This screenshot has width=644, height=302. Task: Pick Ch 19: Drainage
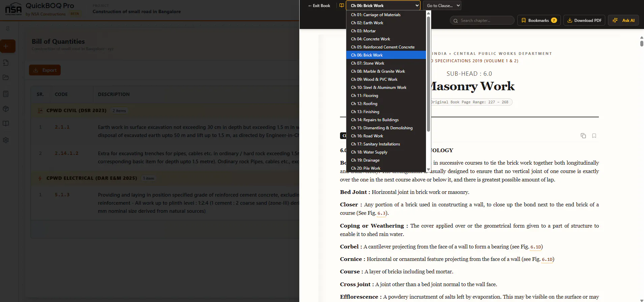[x=386, y=160]
